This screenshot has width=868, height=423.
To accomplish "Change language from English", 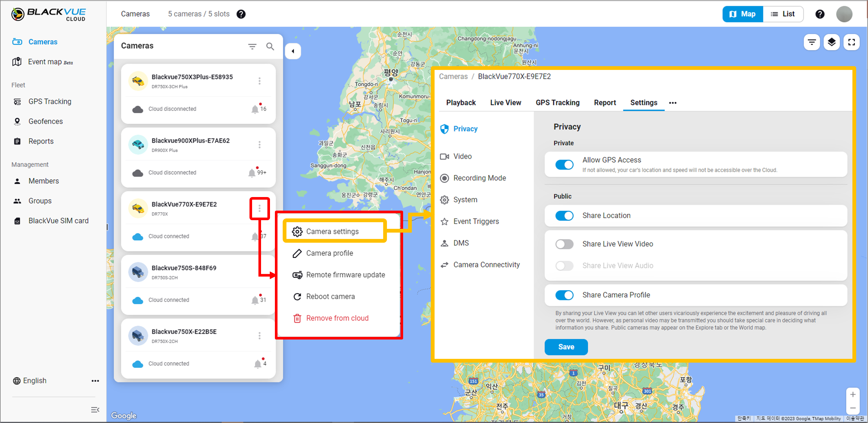I will [x=30, y=381].
